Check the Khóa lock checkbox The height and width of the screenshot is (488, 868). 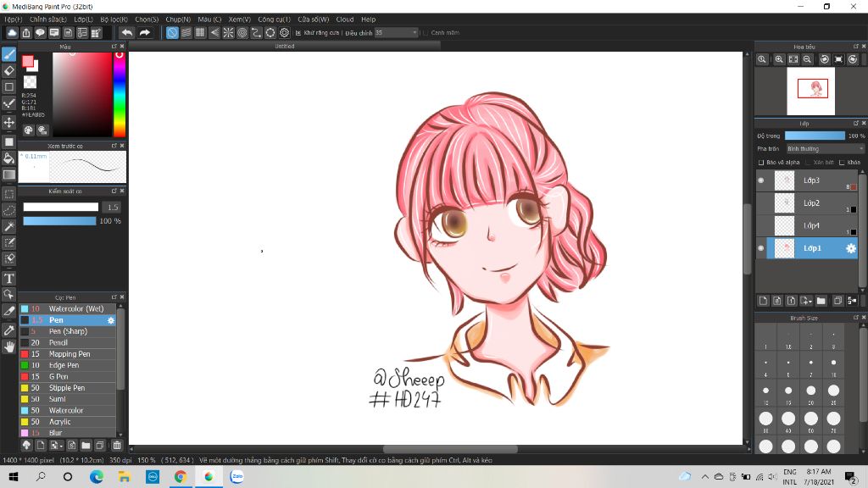[842, 163]
